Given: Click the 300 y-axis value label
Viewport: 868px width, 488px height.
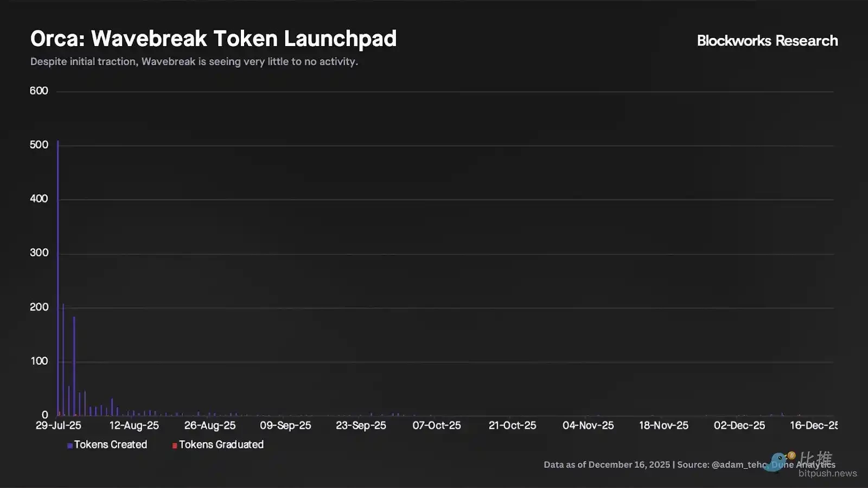Looking at the screenshot, I should 39,253.
